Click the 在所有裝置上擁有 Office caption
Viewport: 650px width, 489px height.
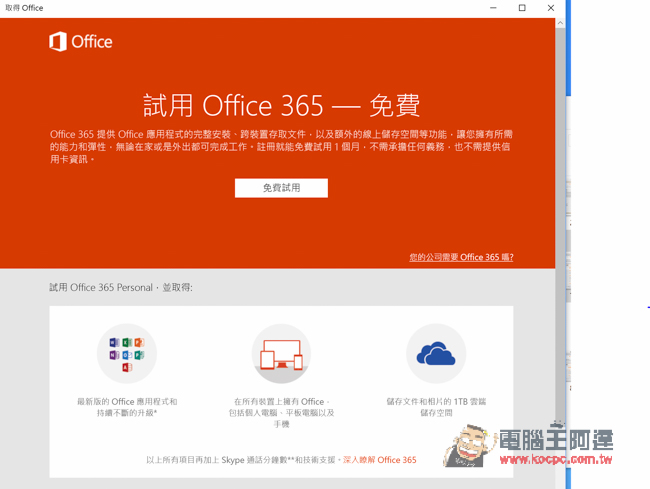pos(281,413)
